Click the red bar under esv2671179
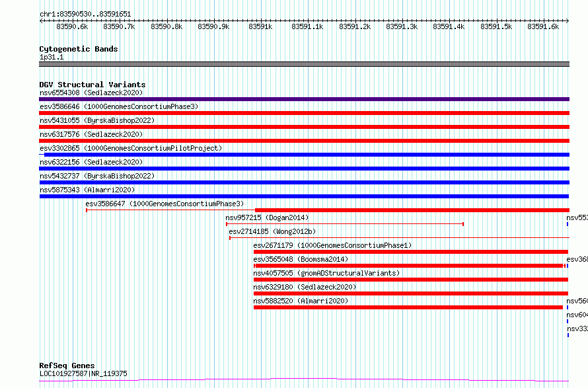Screen dimensions: 588x388 point(411,252)
